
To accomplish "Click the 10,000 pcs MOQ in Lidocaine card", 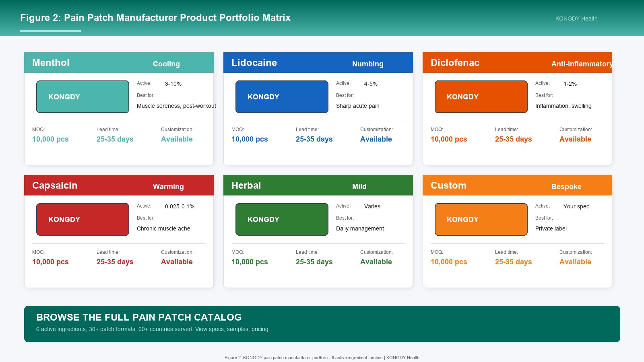I will coord(250,139).
